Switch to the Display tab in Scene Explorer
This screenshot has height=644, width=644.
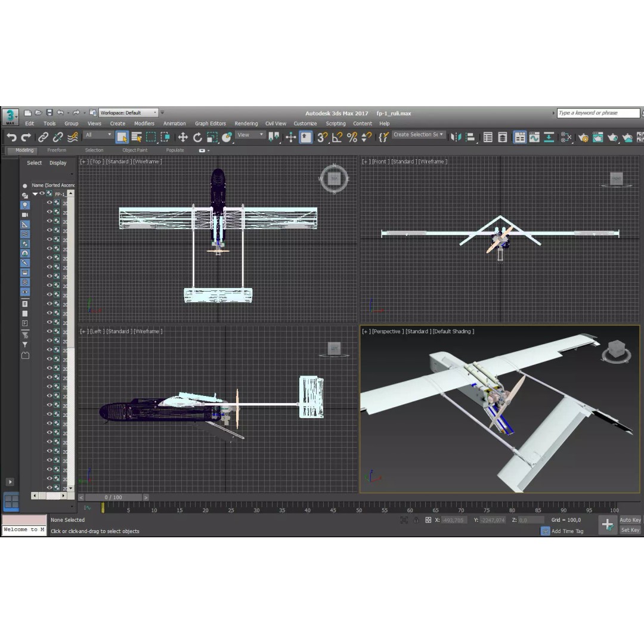click(58, 162)
